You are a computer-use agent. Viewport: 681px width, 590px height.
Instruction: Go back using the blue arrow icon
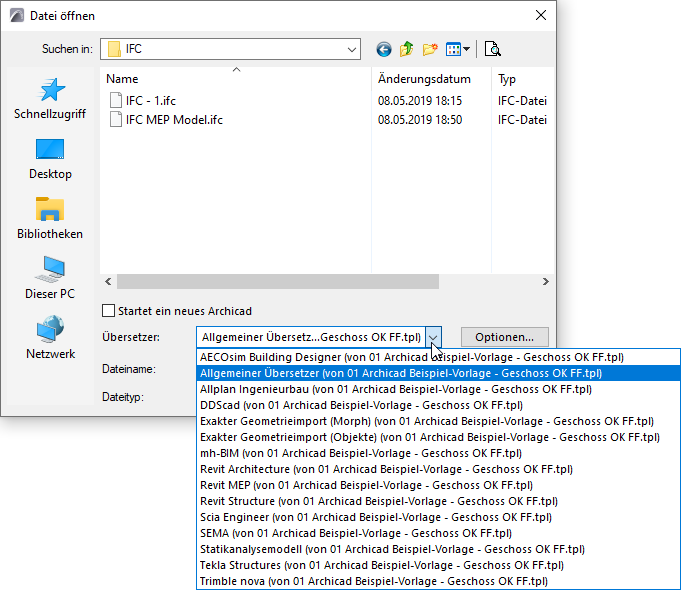[383, 49]
